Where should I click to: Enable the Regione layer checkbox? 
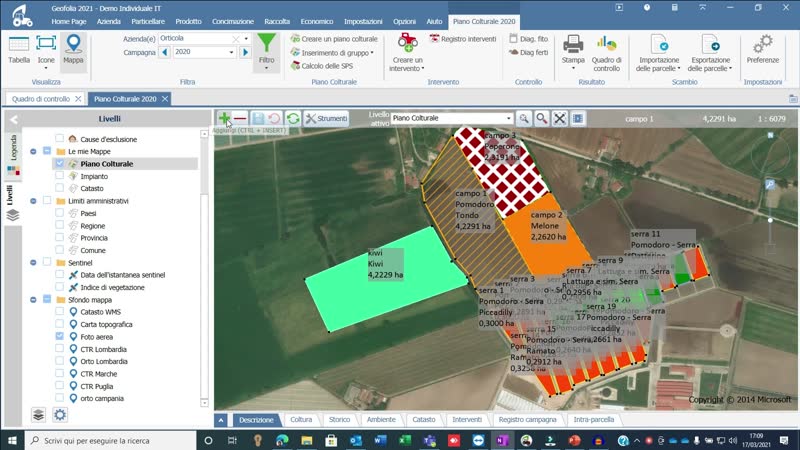tap(60, 225)
